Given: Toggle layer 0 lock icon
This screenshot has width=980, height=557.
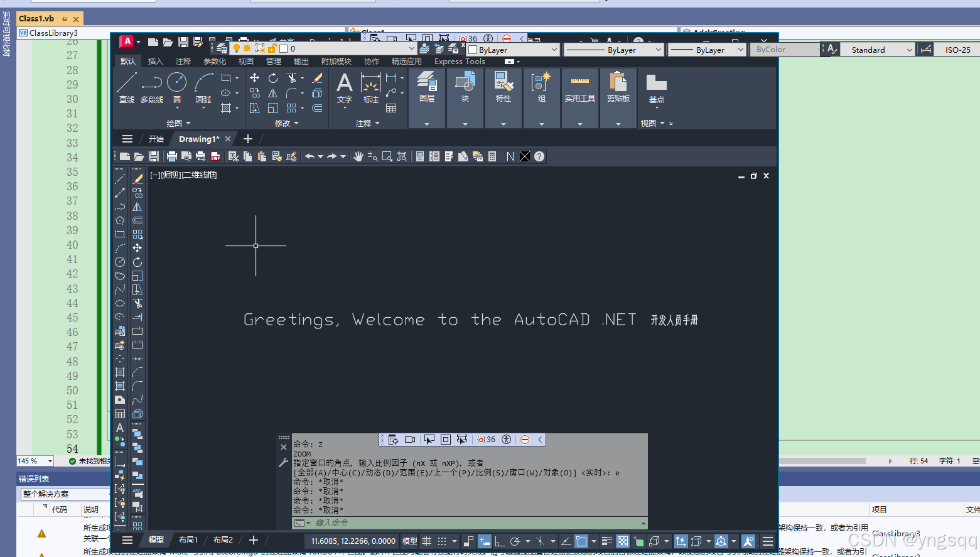Looking at the screenshot, I should [x=272, y=48].
